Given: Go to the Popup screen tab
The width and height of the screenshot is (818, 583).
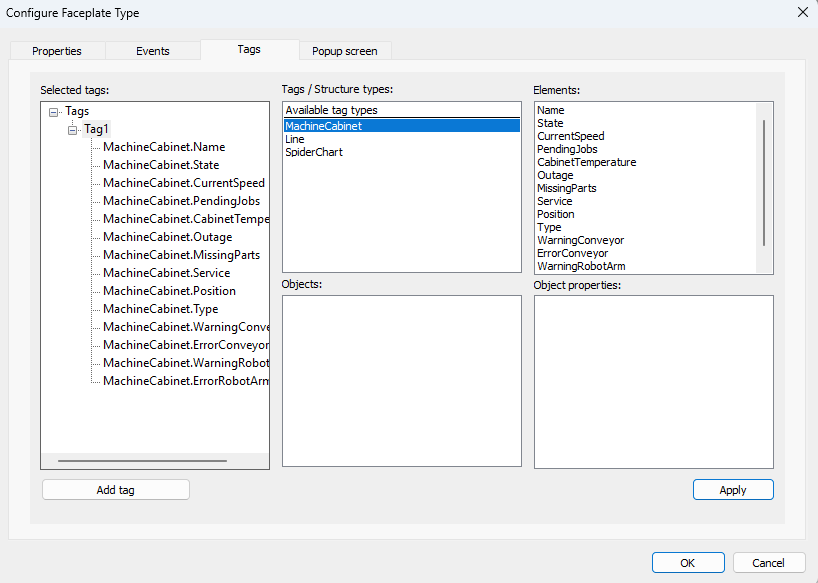Looking at the screenshot, I should click(x=344, y=51).
